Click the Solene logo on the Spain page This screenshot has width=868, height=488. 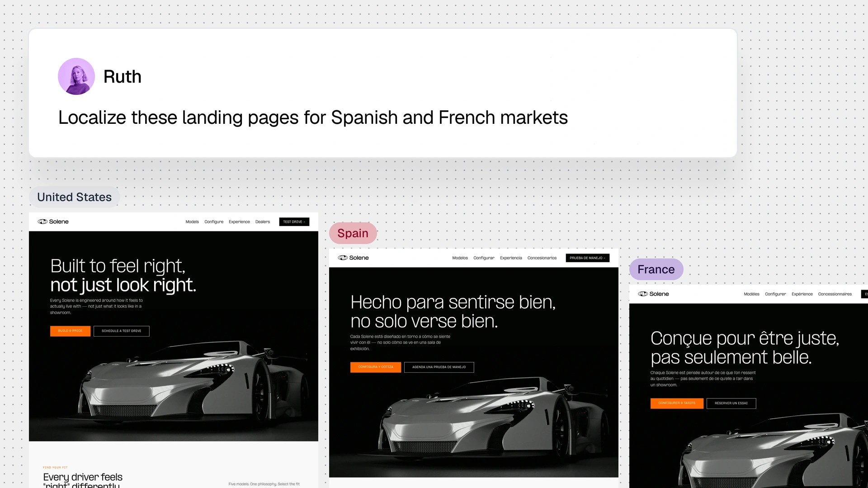(x=354, y=258)
